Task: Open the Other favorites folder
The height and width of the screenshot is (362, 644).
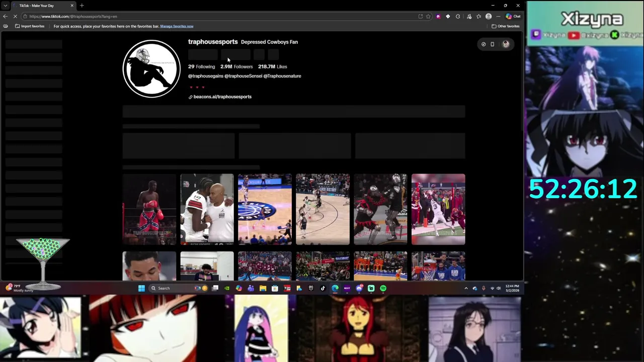Action: pos(506,26)
